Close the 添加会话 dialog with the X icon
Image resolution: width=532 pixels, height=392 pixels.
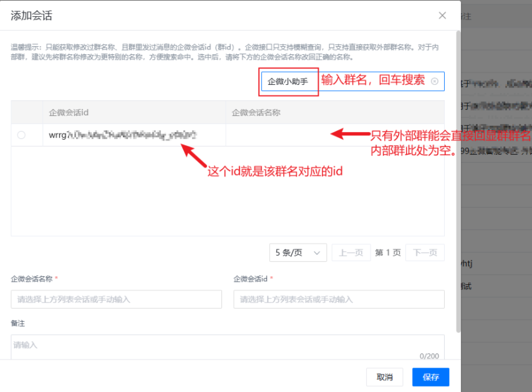[442, 16]
